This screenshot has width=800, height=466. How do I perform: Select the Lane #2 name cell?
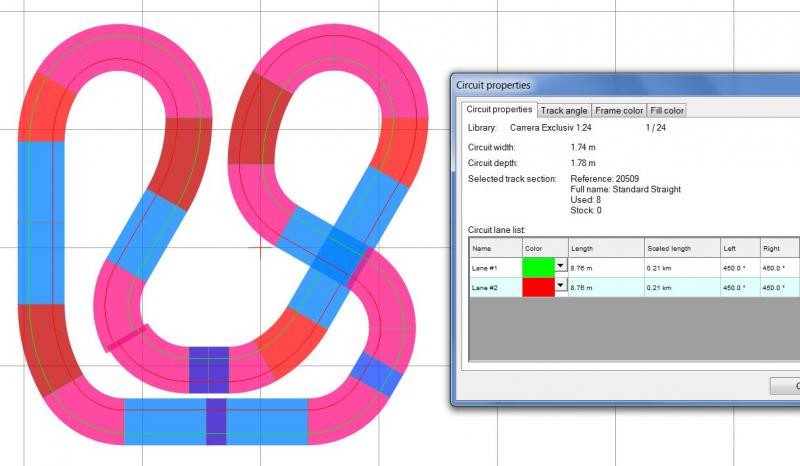494,287
